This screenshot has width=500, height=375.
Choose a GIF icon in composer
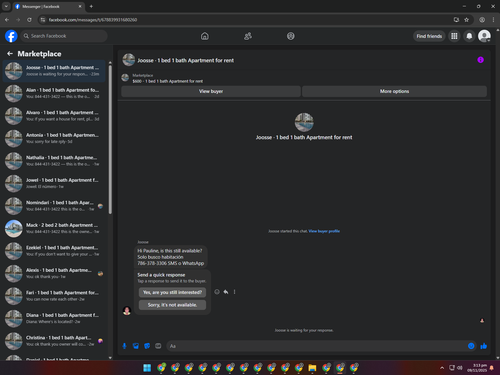(x=158, y=346)
